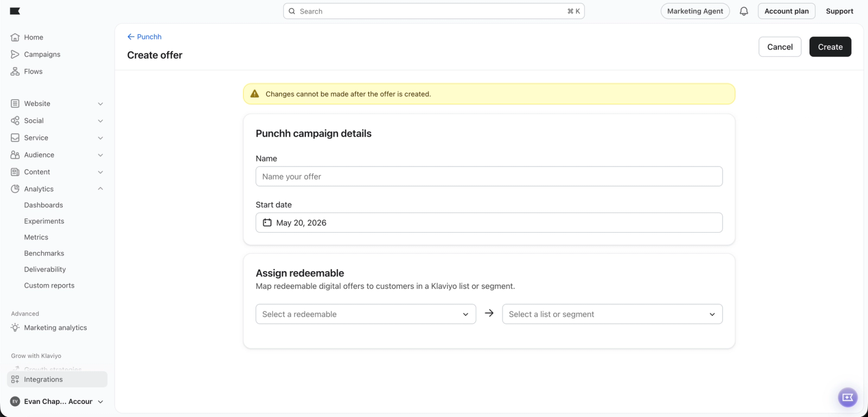Expand the Audience menu chevron

pos(100,155)
